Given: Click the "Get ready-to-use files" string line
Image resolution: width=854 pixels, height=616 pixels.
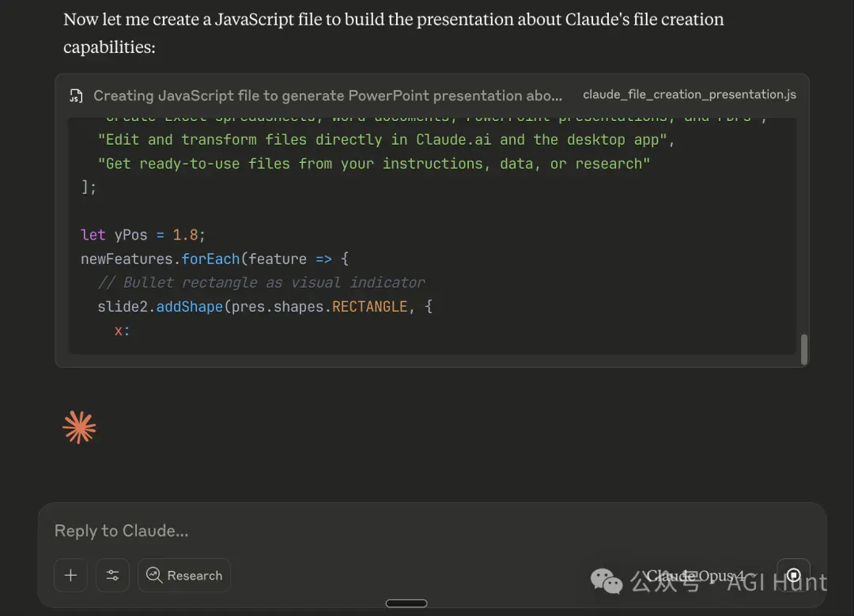Looking at the screenshot, I should click(x=373, y=164).
